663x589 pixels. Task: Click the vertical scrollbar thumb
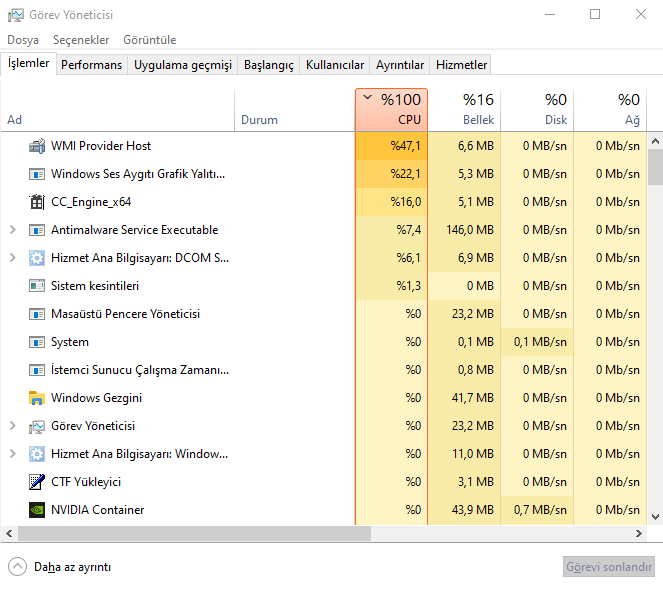(x=655, y=167)
